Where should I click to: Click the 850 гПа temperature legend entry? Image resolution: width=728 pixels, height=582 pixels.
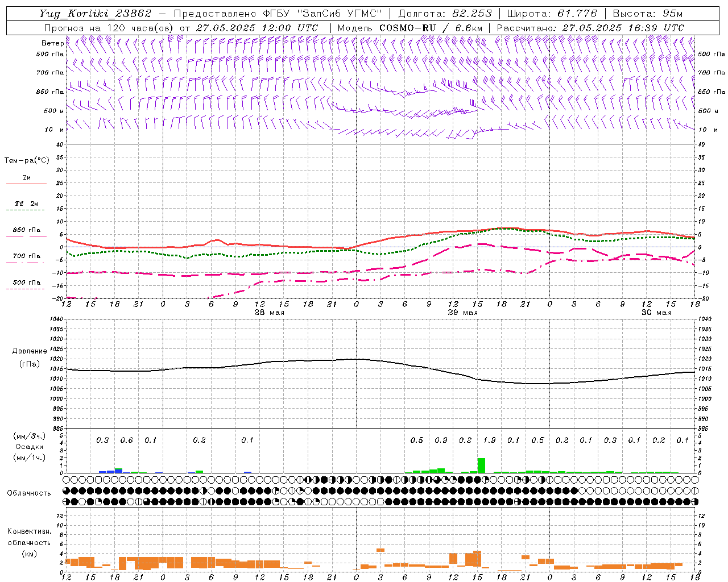click(x=26, y=230)
